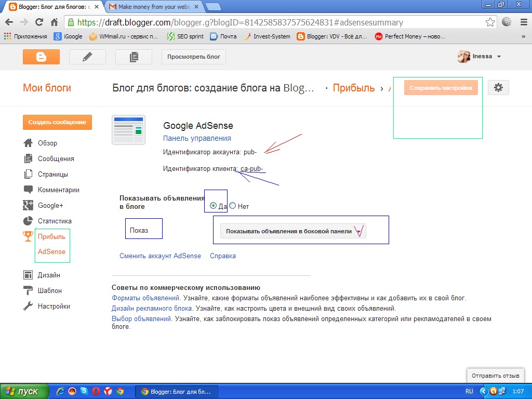Open the Форматы объявлений link

pos(145,298)
